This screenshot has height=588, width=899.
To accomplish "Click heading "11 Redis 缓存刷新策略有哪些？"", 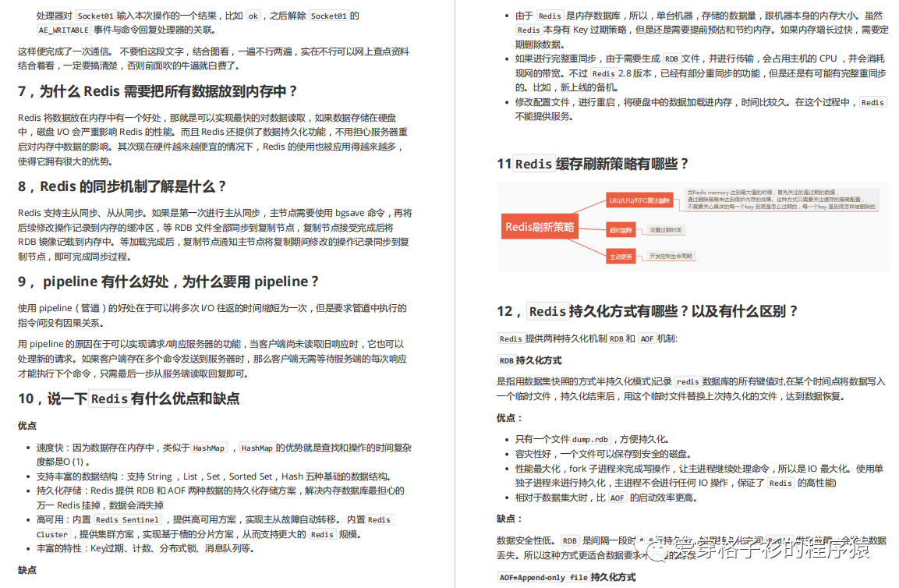I will pyautogui.click(x=593, y=164).
